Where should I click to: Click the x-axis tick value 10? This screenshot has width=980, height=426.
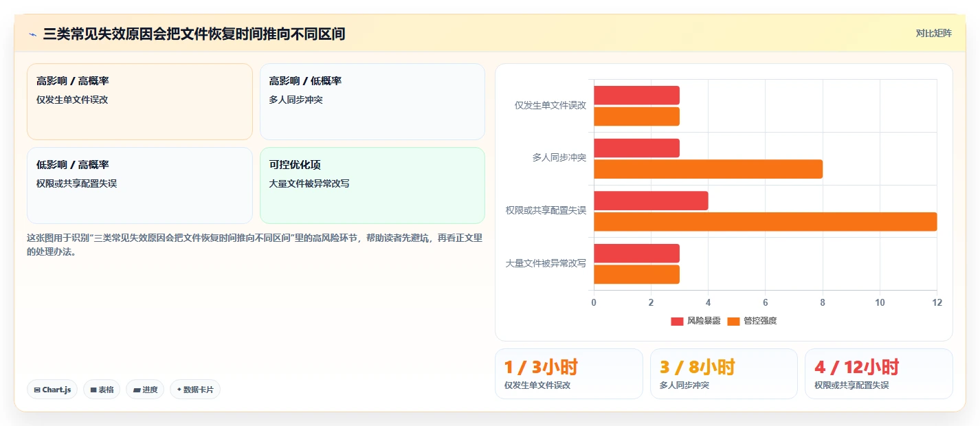point(880,303)
